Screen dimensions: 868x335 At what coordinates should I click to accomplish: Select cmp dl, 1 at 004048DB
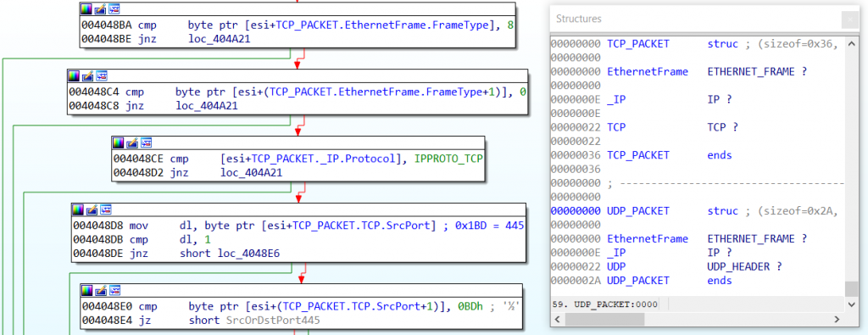[142, 240]
